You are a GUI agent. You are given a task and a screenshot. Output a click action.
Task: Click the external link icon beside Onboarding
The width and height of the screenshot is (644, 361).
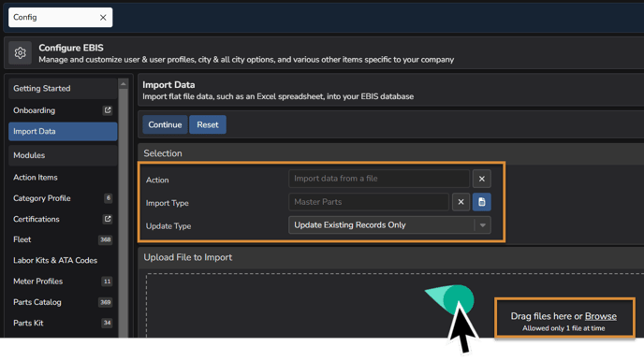point(108,110)
